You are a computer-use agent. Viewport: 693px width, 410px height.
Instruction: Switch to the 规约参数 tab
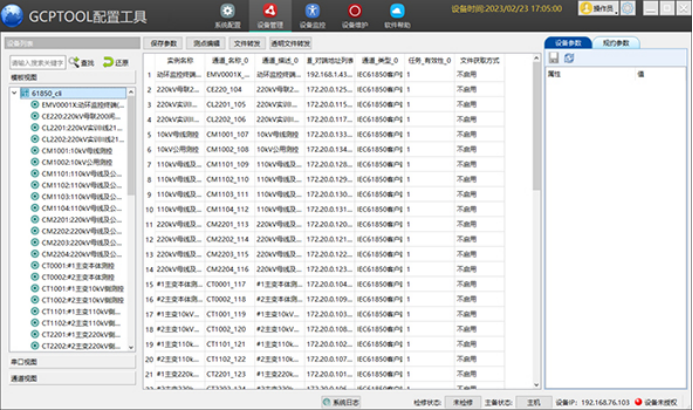(616, 43)
